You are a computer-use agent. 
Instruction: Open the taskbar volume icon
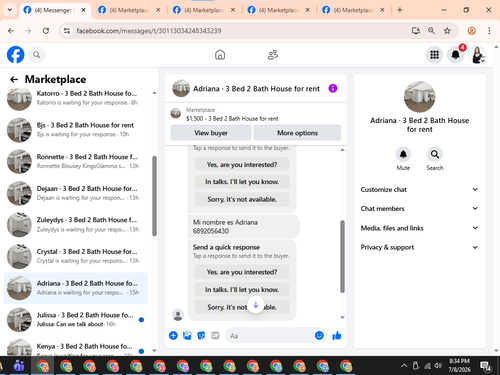pos(438,366)
